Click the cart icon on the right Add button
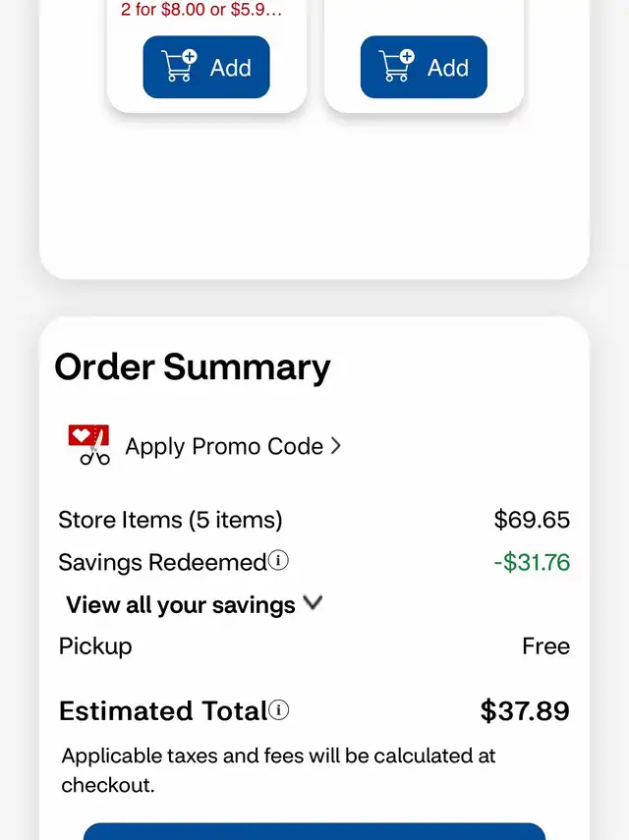The width and height of the screenshot is (629, 840). pos(396,66)
